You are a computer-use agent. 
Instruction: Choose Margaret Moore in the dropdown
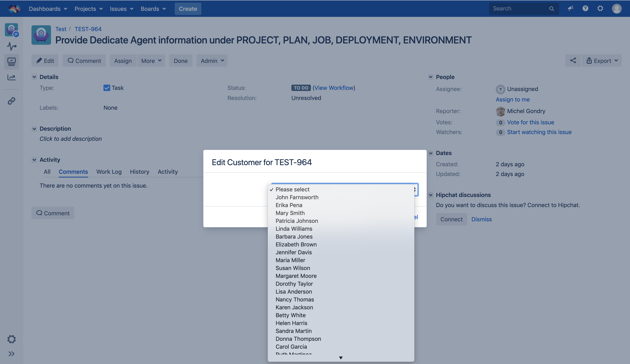click(x=296, y=276)
